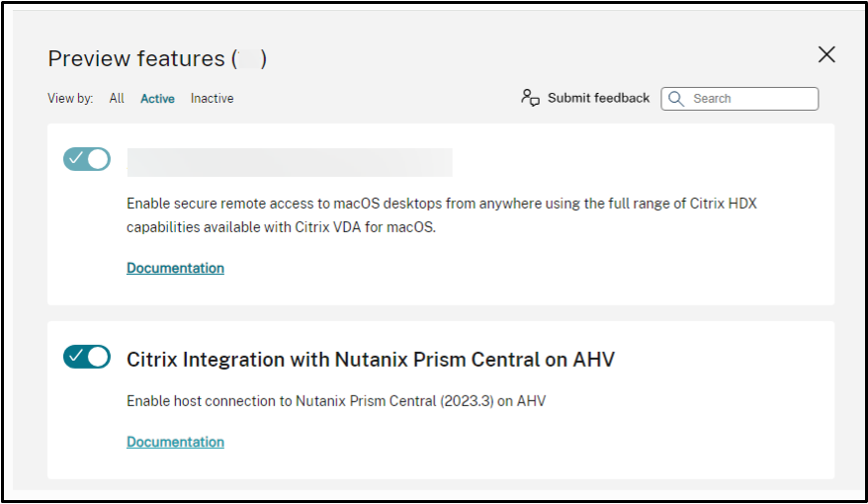
Task: Open Documentation link for Nutanix Prism Central
Action: [x=175, y=442]
